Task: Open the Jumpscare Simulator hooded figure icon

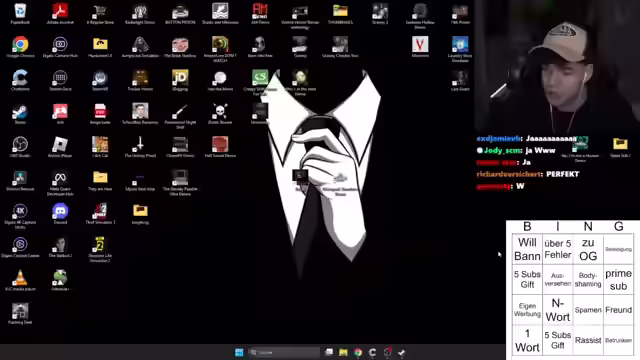Action: [140, 47]
